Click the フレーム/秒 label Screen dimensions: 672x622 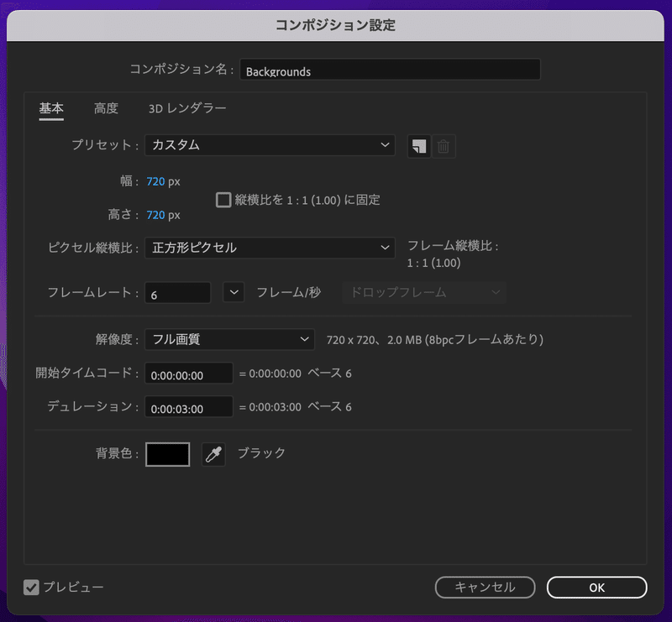288,293
